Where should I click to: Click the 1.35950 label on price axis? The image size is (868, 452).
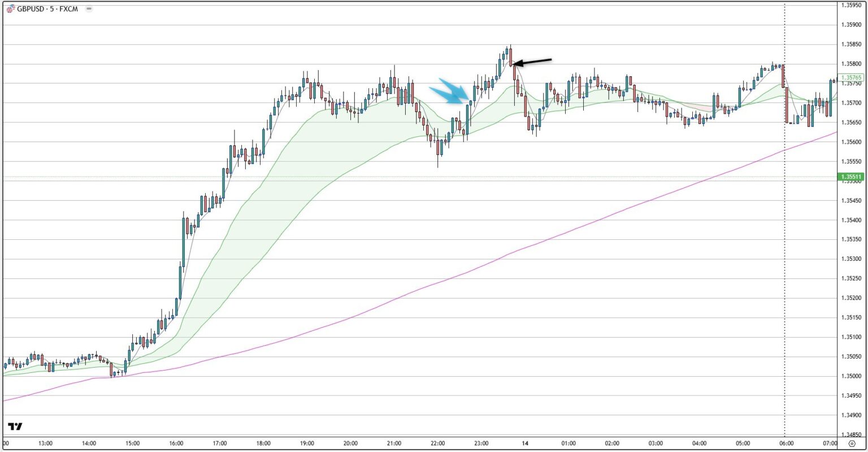(851, 5)
